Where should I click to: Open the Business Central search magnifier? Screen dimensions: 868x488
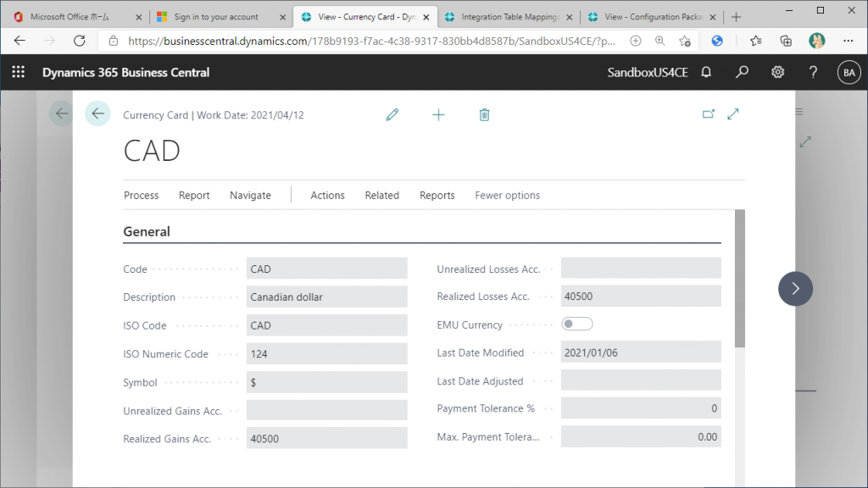tap(742, 72)
